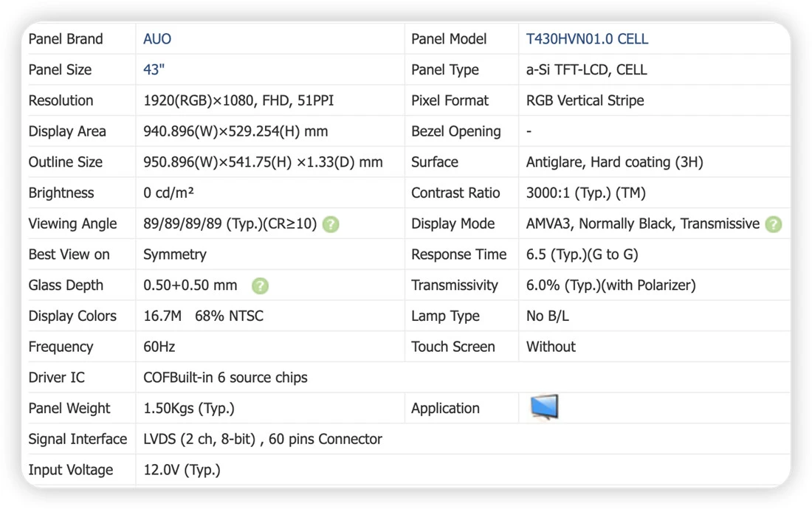The width and height of the screenshot is (812, 509).
Task: Click the Display Mode help icon
Action: click(x=773, y=224)
